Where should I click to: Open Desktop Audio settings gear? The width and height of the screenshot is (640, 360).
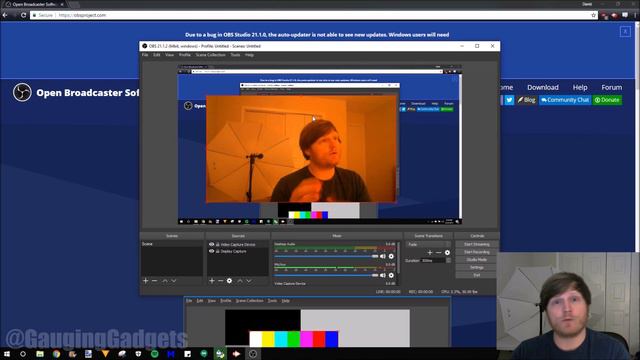click(391, 256)
